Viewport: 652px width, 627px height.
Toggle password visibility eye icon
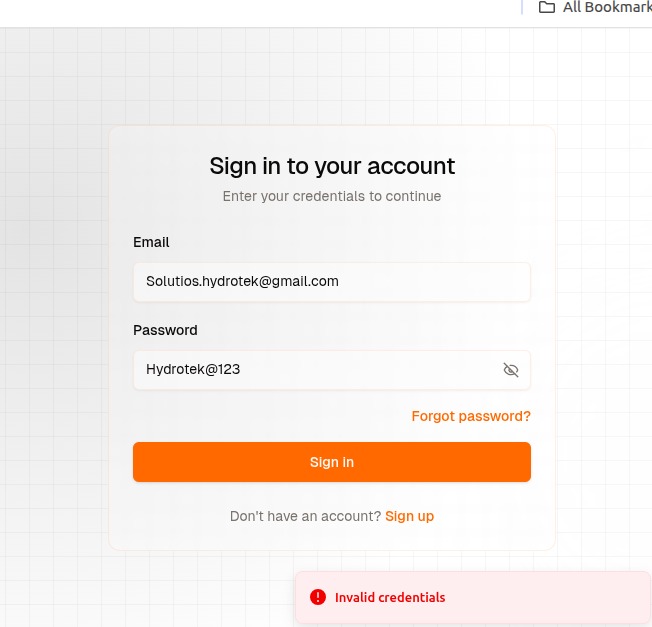coord(511,370)
